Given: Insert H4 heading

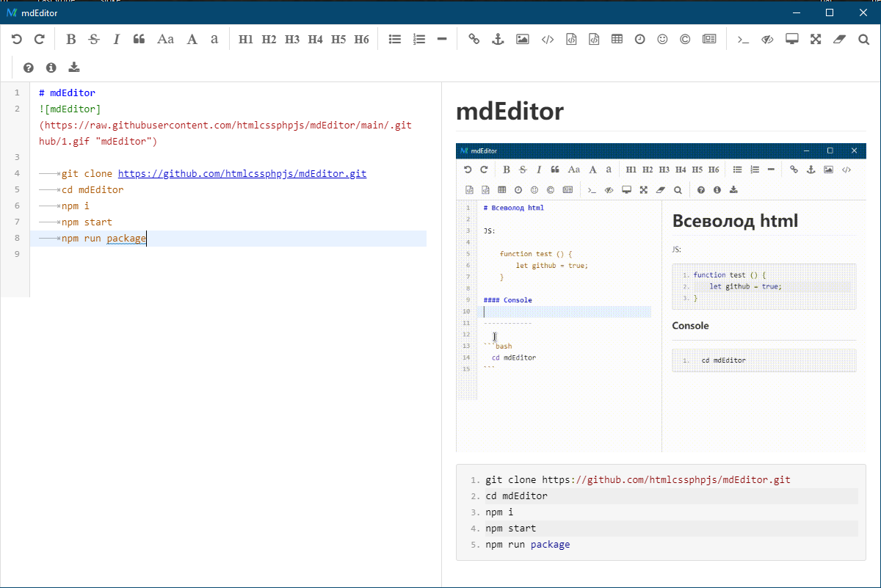Looking at the screenshot, I should (x=316, y=40).
